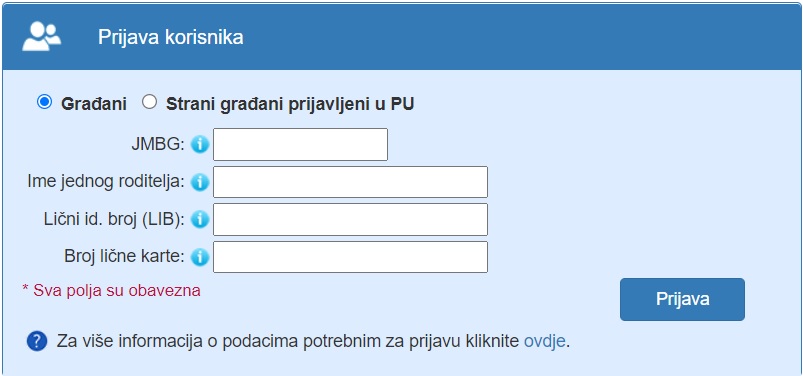Click the Sva polja su obavezna notice

(x=111, y=290)
